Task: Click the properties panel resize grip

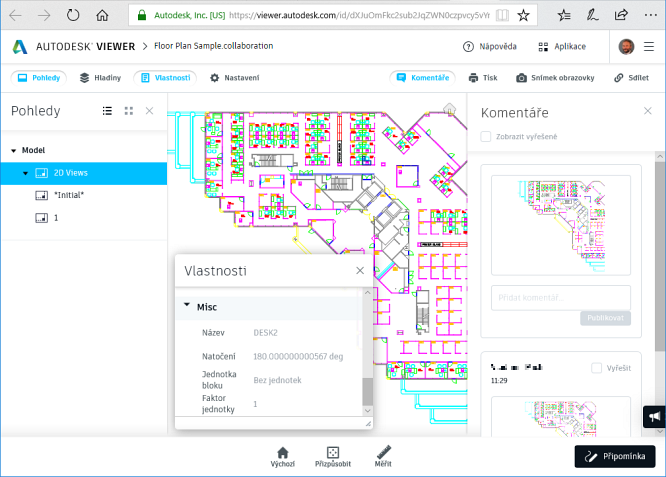Action: tap(368, 423)
